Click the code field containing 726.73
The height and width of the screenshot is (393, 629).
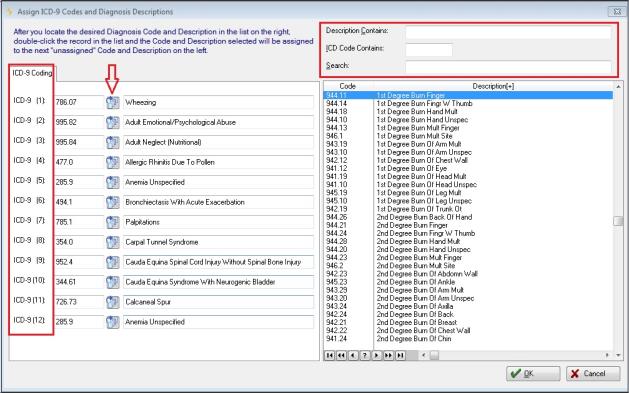(x=79, y=302)
